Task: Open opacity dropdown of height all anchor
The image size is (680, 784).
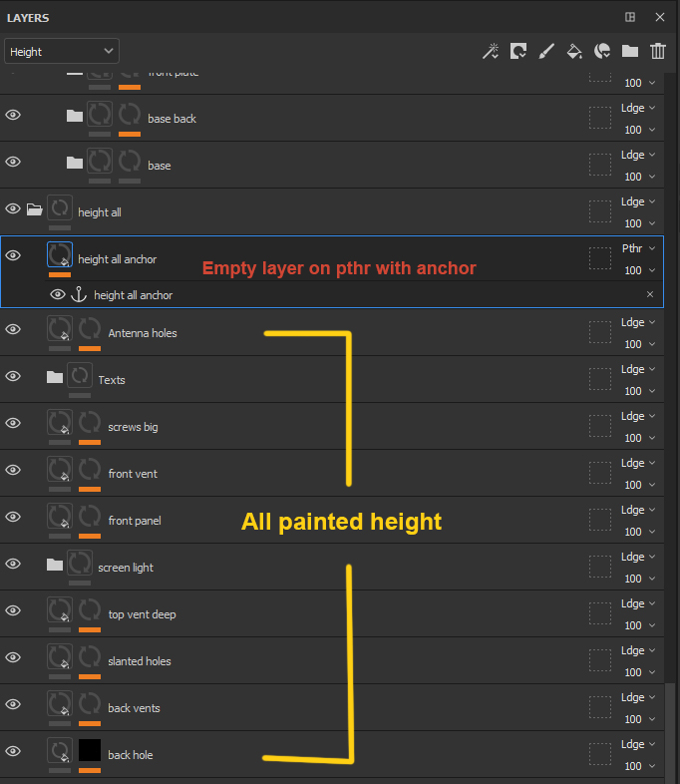Action: (x=639, y=270)
